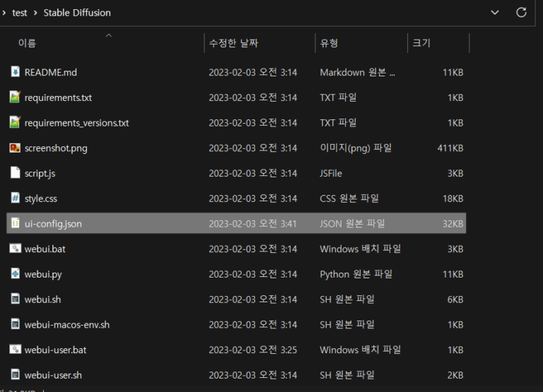This screenshot has height=392, width=543.
Task: Sort files by the 수정한 날짜 column
Action: click(x=234, y=43)
